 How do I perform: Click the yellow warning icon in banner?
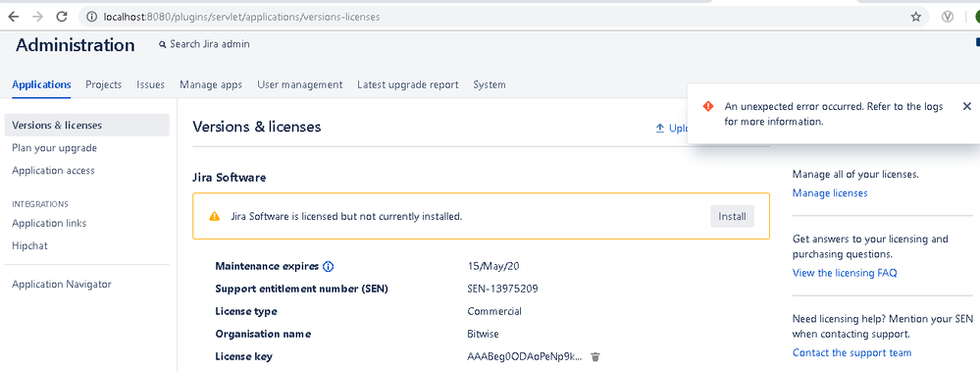point(215,216)
